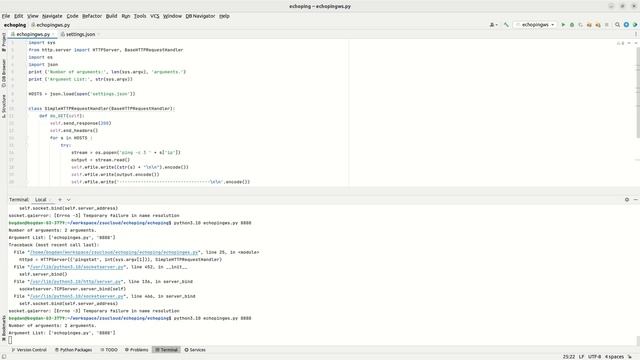This screenshot has width=640, height=360.
Task: Open the Bookmarks sidebar panel
Action: [4, 328]
